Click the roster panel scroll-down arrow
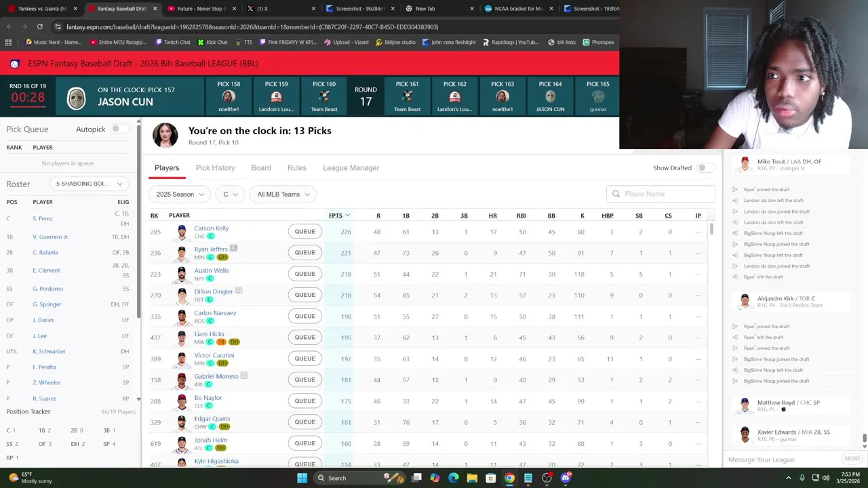The width and height of the screenshot is (868, 488). tap(138, 399)
